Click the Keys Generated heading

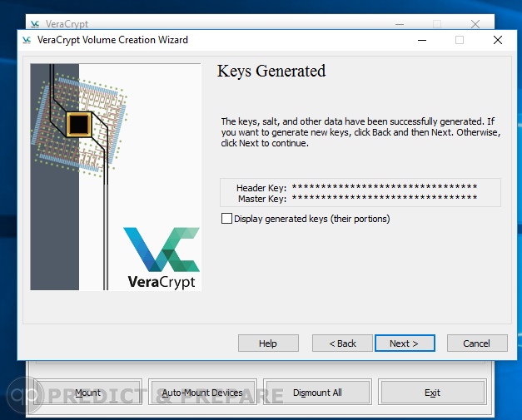point(271,71)
